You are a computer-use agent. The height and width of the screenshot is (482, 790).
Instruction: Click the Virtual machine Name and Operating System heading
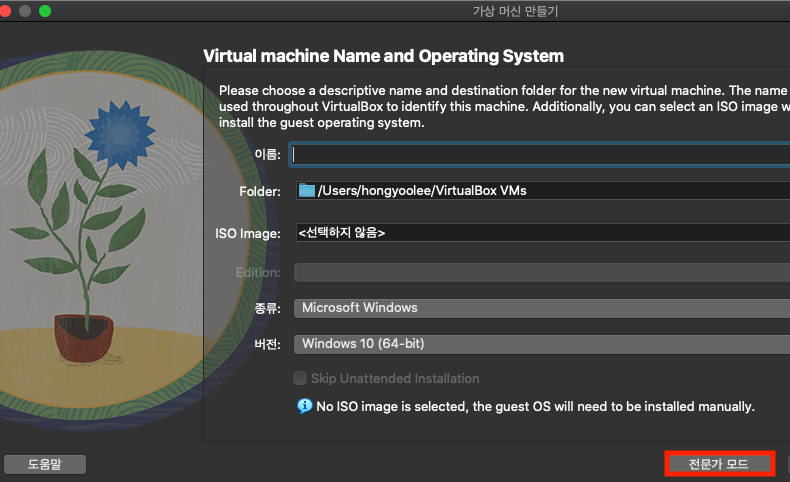383,56
